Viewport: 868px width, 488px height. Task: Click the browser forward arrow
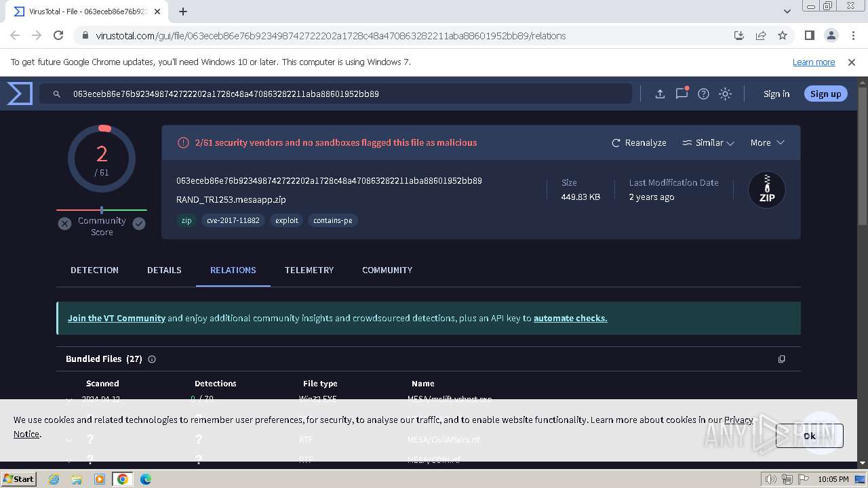[37, 35]
